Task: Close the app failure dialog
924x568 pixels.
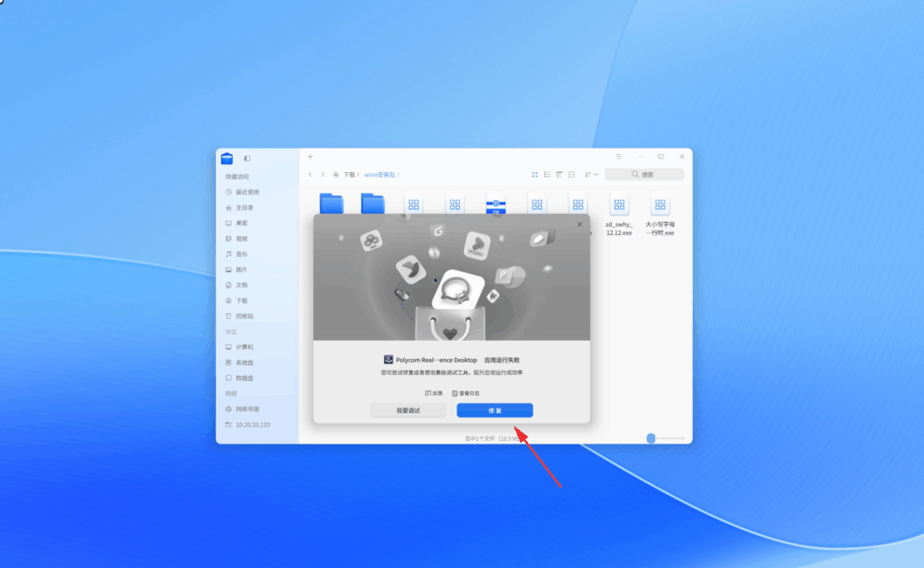Action: pos(579,224)
